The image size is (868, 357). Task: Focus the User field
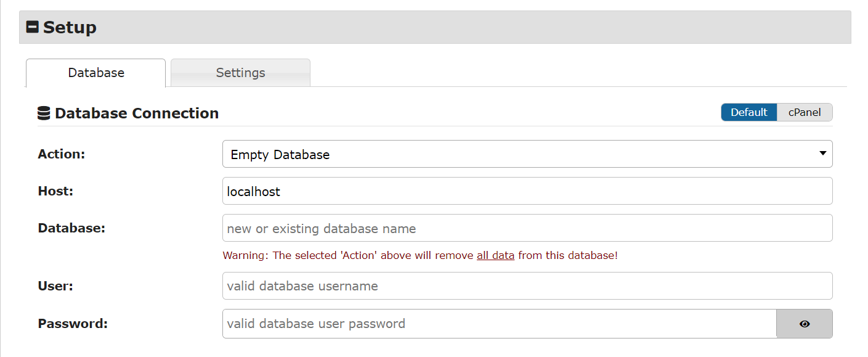point(527,285)
